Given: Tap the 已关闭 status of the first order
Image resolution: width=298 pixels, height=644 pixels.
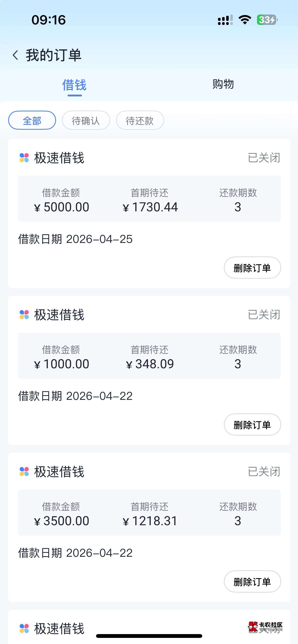Looking at the screenshot, I should [x=264, y=158].
